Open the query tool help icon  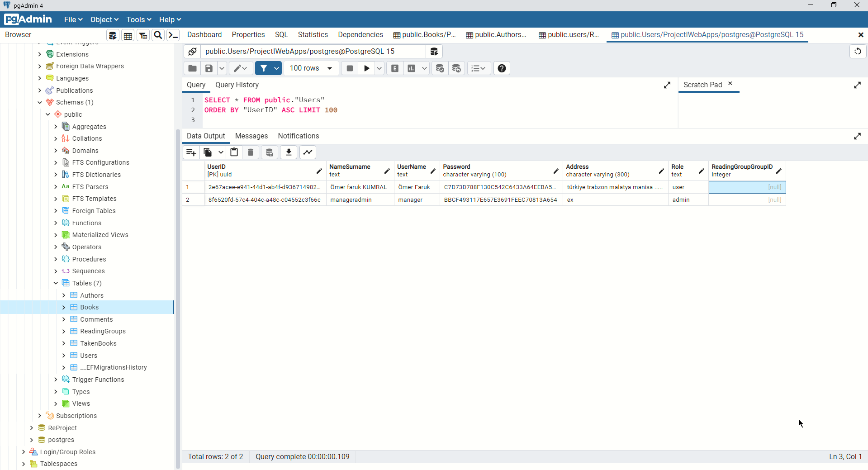click(x=502, y=68)
